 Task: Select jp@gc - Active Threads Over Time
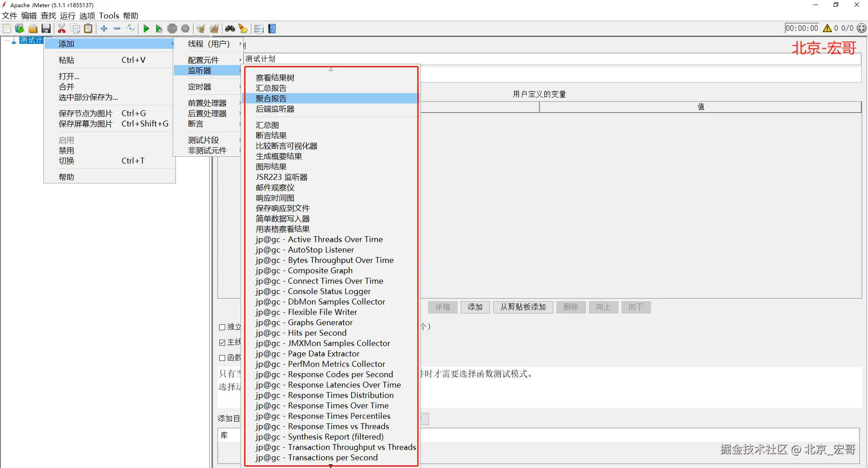[330, 239]
